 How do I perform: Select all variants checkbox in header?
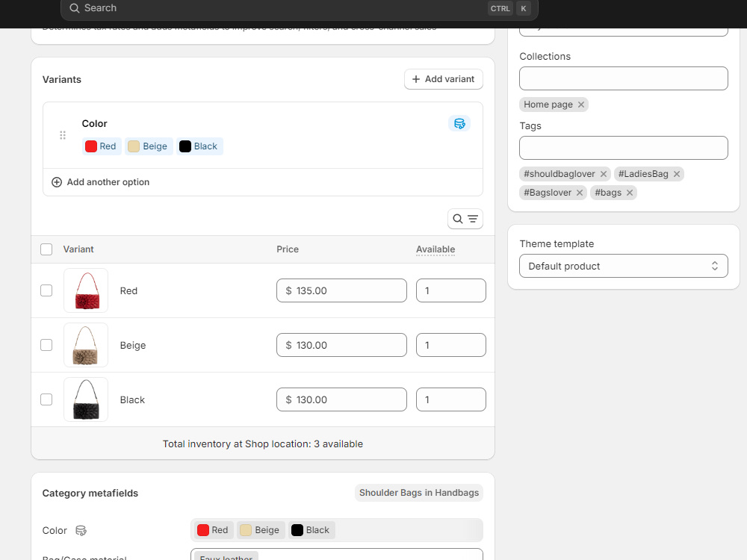tap(46, 249)
